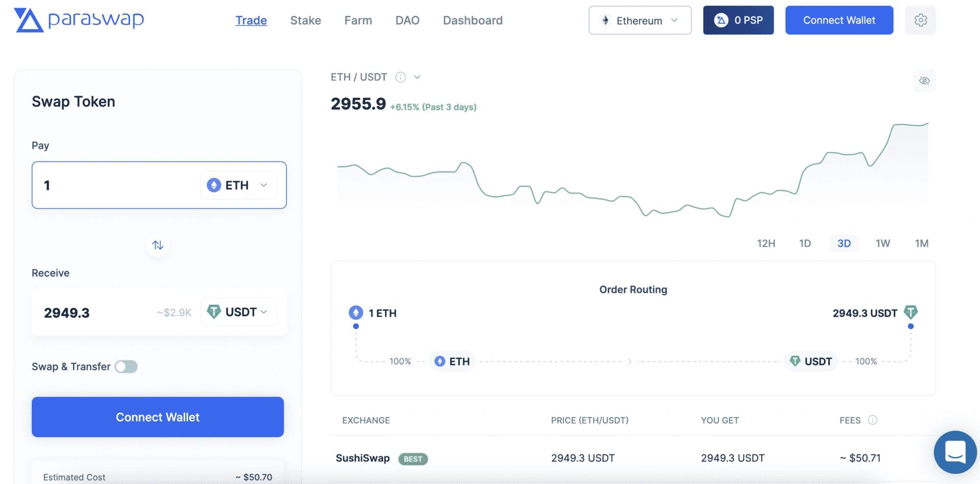Viewport: 980px width, 484px height.
Task: Open the DAO tab
Action: pos(407,20)
